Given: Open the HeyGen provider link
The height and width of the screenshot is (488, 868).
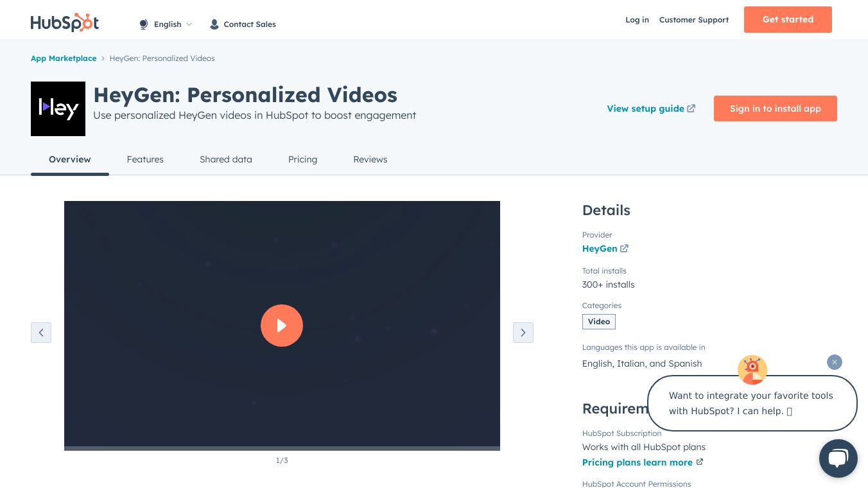Looking at the screenshot, I should (605, 248).
